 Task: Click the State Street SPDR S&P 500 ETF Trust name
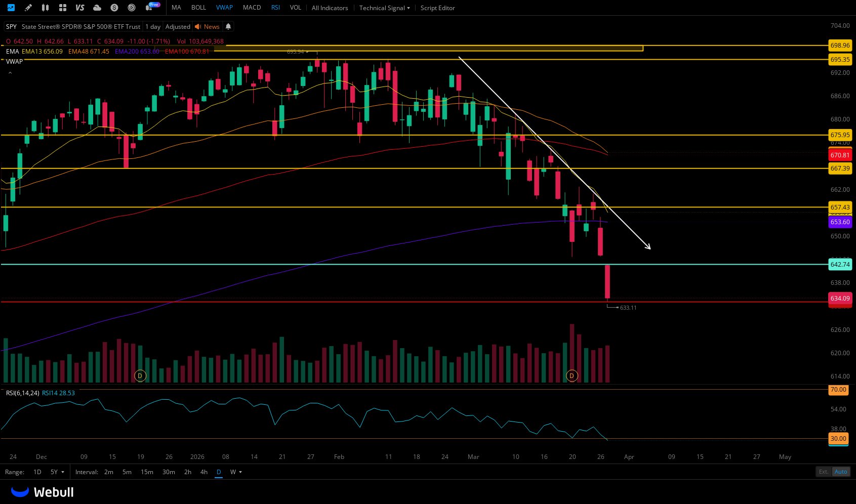click(x=81, y=26)
